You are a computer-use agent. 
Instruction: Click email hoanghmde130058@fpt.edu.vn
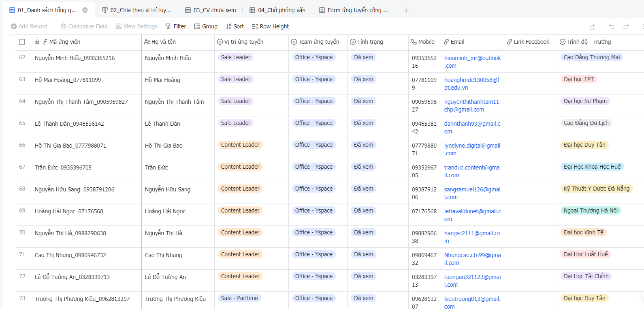(471, 84)
